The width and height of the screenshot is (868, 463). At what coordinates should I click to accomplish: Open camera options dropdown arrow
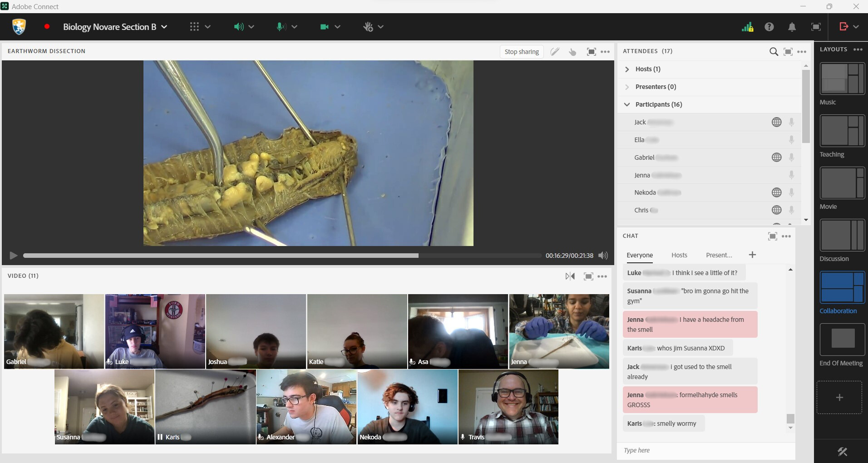coord(337,27)
